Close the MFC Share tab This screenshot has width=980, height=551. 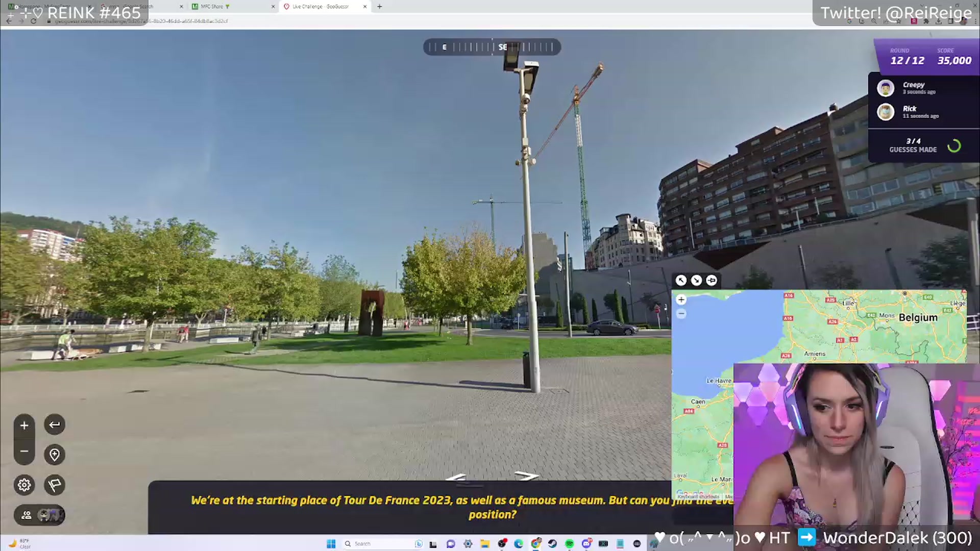[x=273, y=7]
